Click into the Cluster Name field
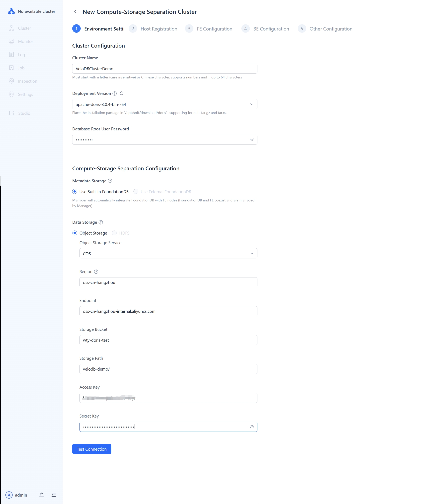Image resolution: width=434 pixels, height=504 pixels. click(x=165, y=69)
